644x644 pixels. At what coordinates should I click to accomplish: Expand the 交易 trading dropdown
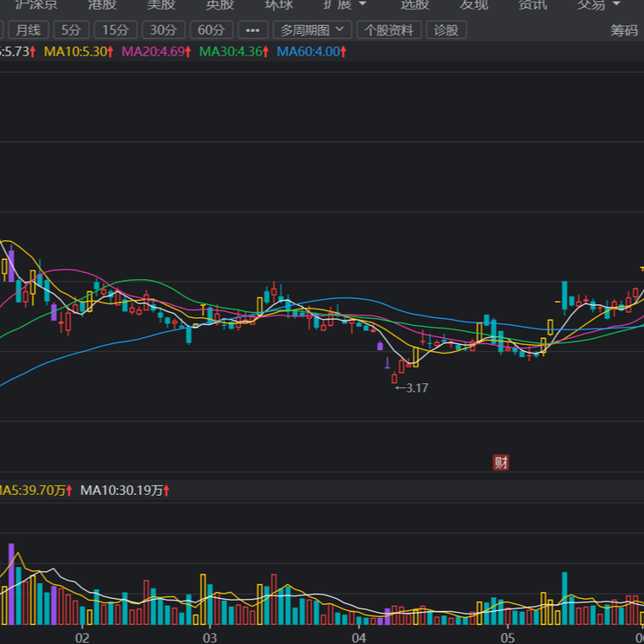(x=598, y=4)
